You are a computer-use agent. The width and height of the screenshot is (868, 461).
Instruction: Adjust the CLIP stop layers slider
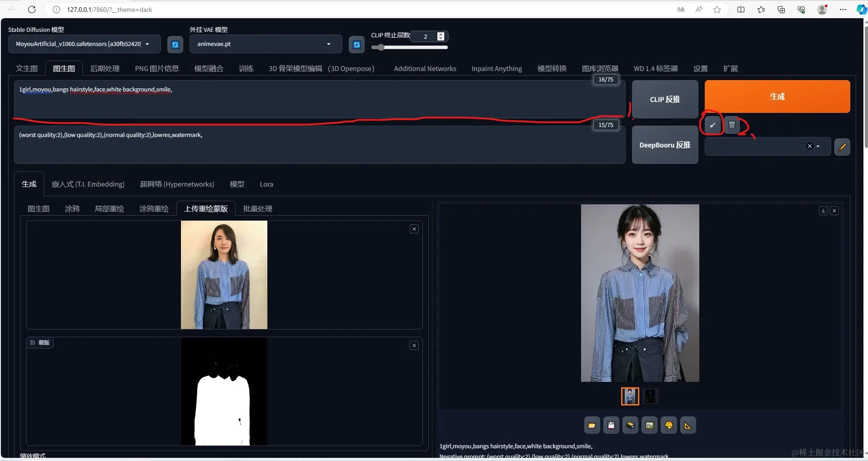point(409,47)
